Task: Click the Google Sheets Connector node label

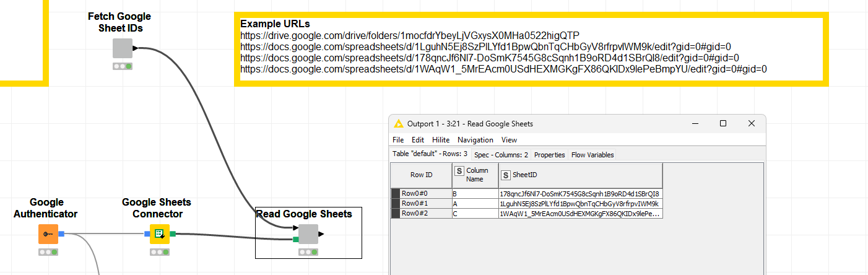Action: click(157, 208)
